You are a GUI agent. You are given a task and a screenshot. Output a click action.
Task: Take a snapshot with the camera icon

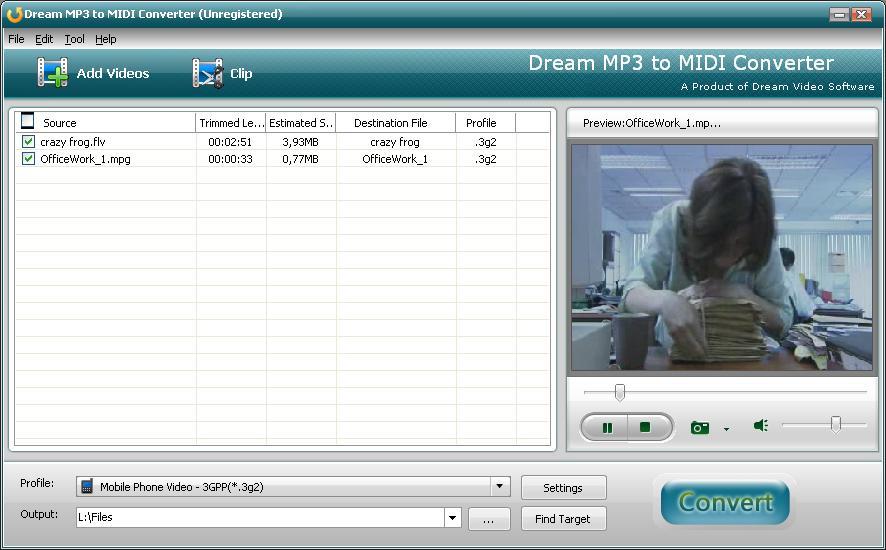point(700,427)
